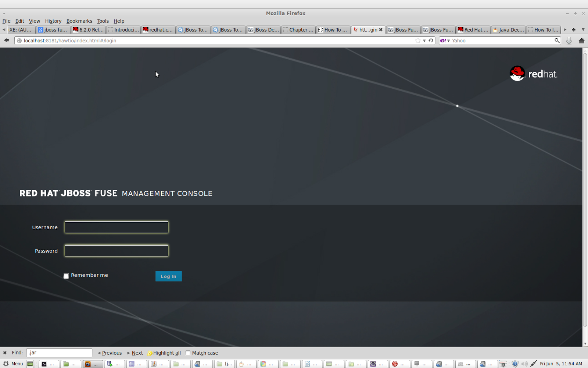Open the Downloads arrow icon

[x=569, y=40]
